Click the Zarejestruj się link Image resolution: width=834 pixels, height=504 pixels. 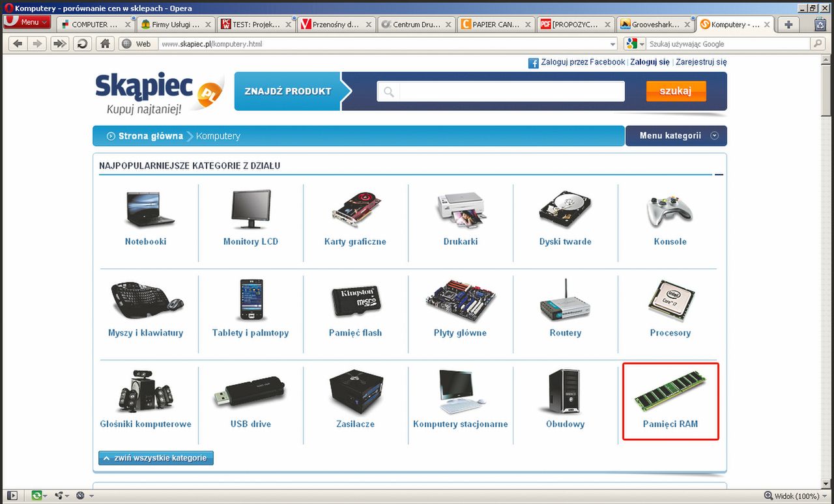tap(701, 63)
